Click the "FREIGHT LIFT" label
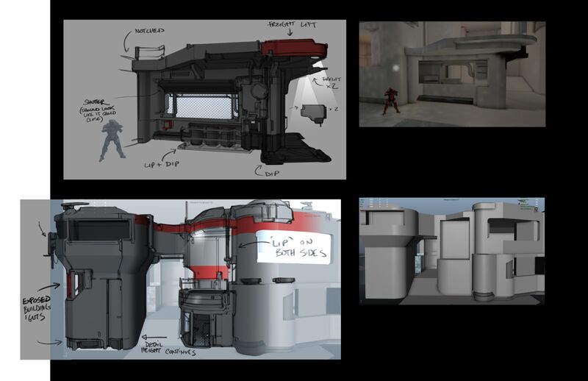The width and height of the screenshot is (588, 381). pos(292,25)
